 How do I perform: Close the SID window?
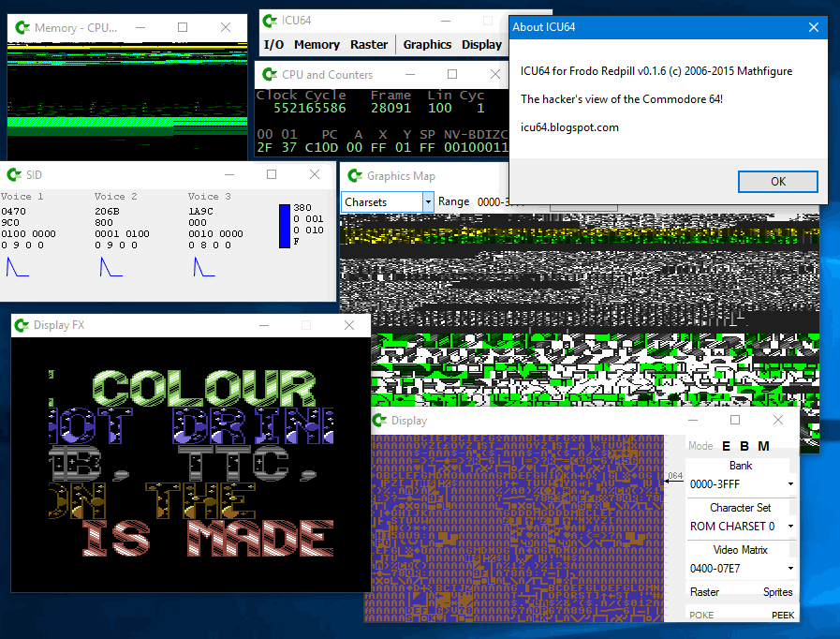click(315, 175)
